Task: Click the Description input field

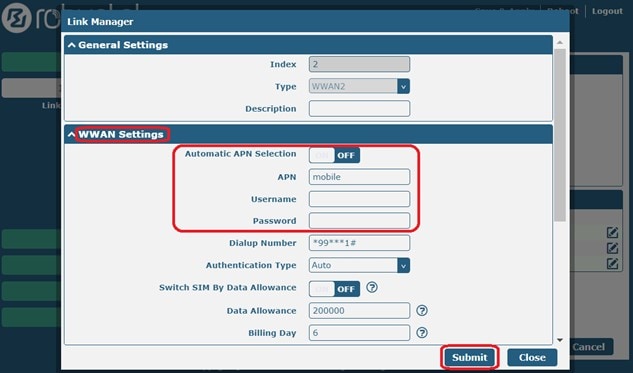Action: [359, 109]
